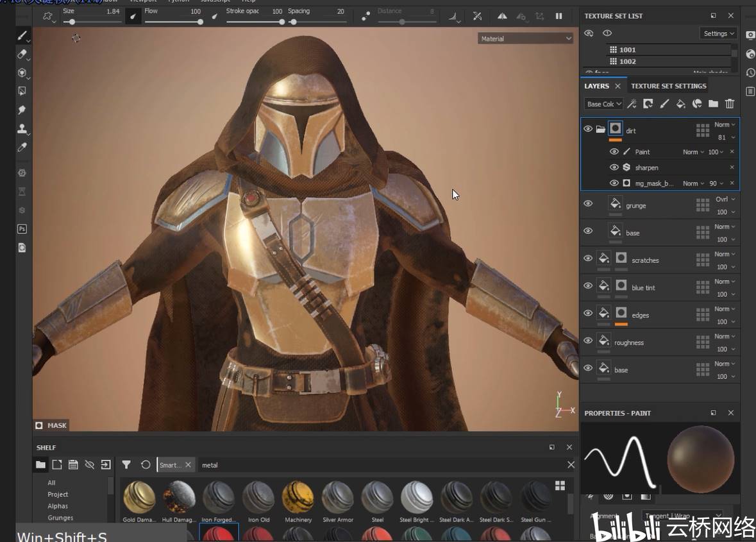Select the Polygon Fill tool

tap(22, 91)
